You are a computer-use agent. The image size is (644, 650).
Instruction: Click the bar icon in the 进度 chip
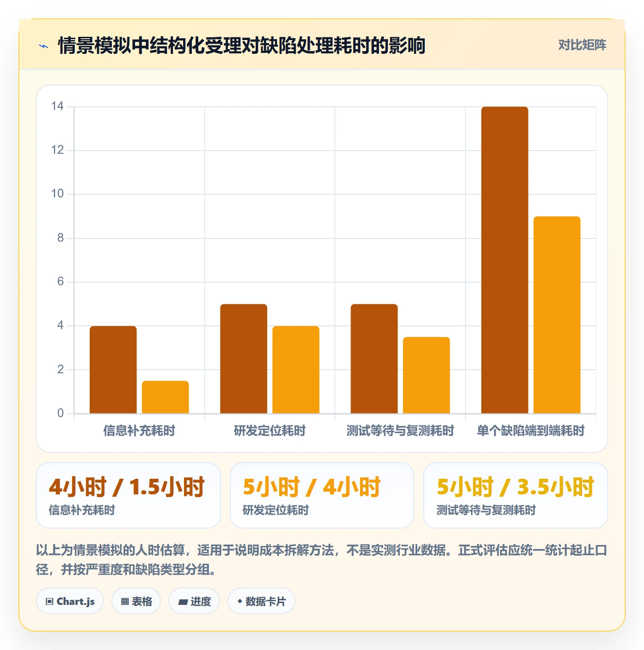[x=183, y=602]
